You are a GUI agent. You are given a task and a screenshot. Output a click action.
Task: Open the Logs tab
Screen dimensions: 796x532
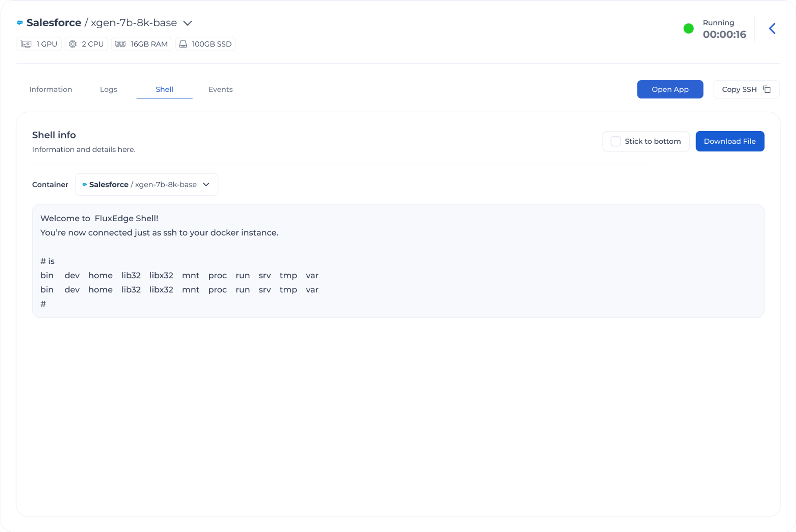click(108, 90)
